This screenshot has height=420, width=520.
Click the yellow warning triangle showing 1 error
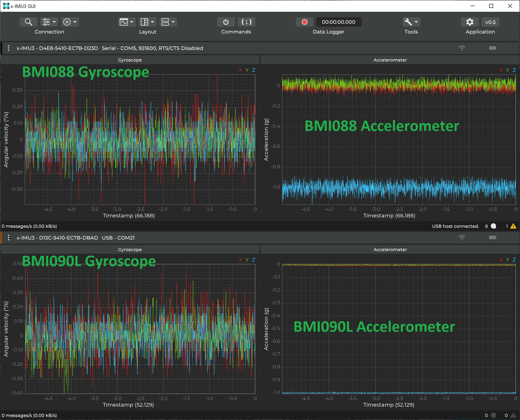[513, 226]
